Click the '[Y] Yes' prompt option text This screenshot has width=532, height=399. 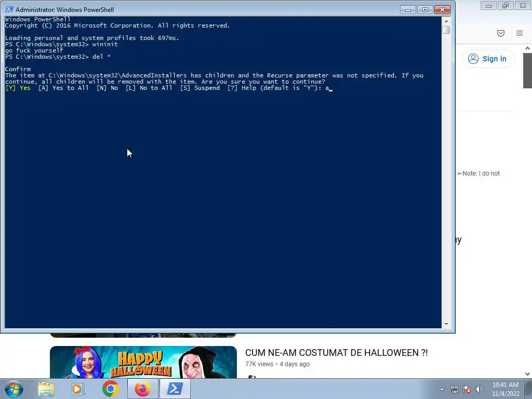pyautogui.click(x=18, y=88)
